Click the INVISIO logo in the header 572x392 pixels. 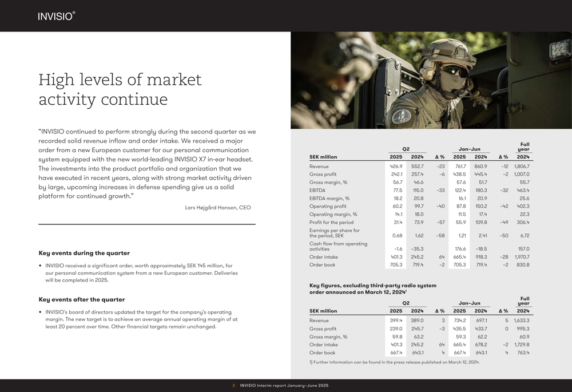56,16
